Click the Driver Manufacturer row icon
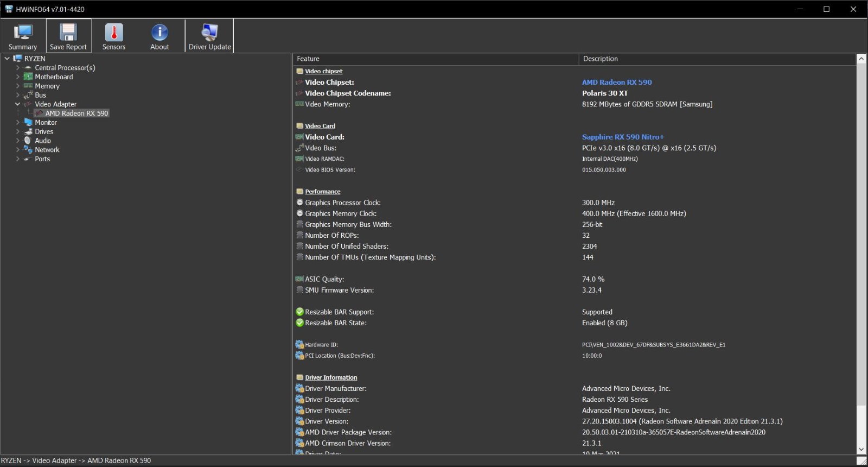 click(x=299, y=388)
